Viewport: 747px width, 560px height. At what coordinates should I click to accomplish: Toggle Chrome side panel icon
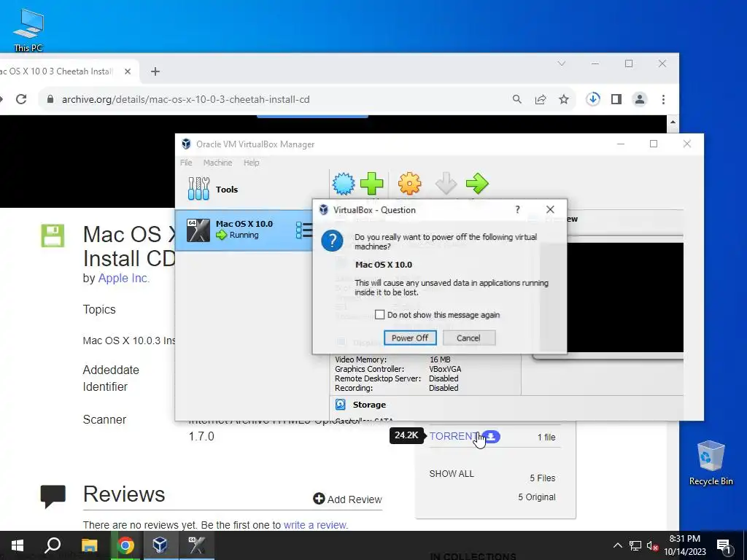pyautogui.click(x=616, y=99)
